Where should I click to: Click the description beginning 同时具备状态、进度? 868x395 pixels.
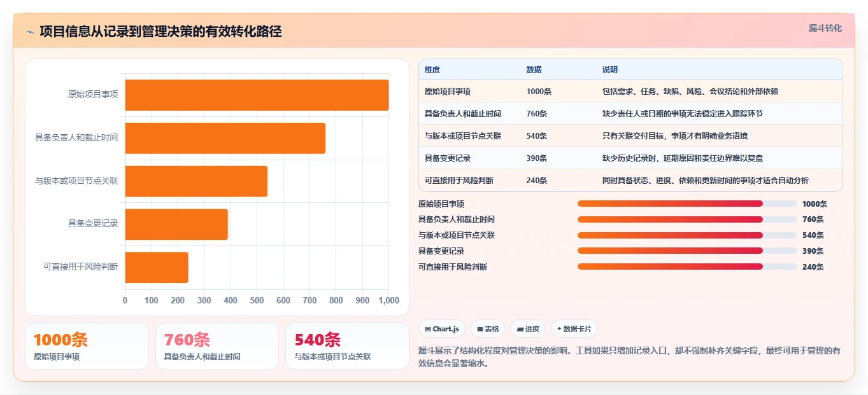coord(706,181)
